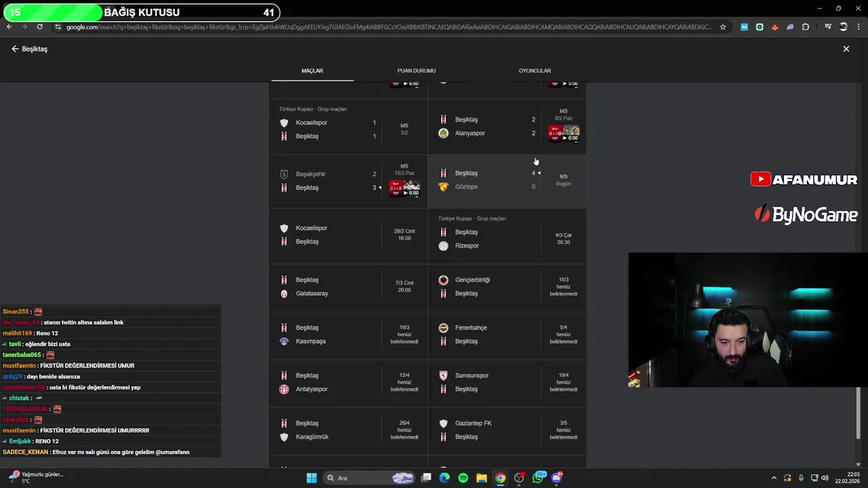The image size is (868, 488).
Task: Open Beşiktaş 4-0 Göztepe match
Action: coord(507,180)
